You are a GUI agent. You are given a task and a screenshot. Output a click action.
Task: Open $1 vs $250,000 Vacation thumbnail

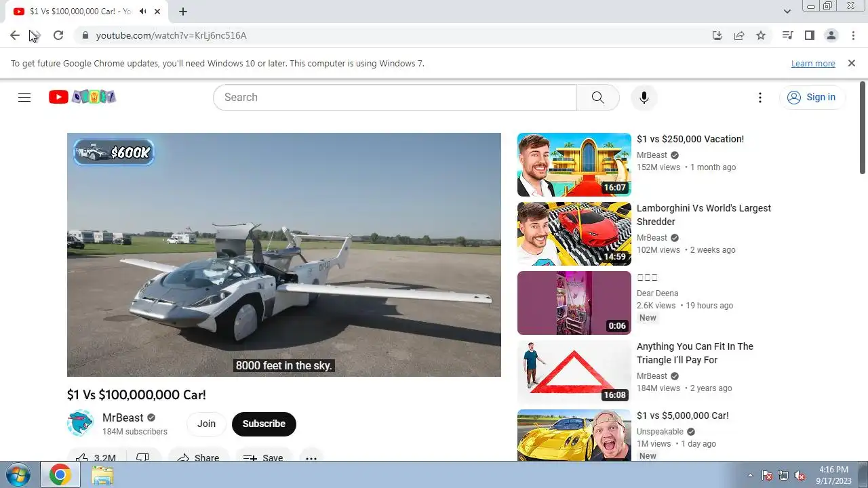[x=574, y=165]
